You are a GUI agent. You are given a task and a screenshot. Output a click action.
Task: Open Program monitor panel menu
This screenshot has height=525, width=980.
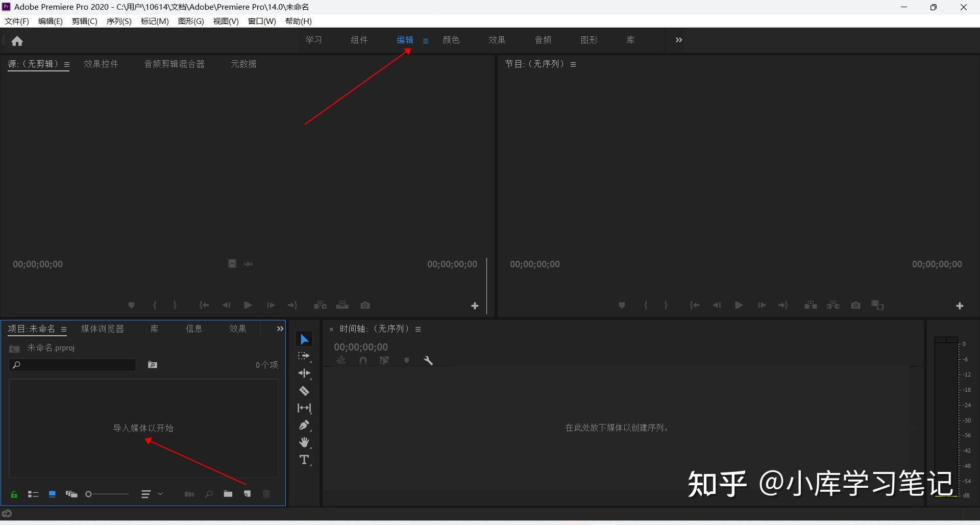coord(573,65)
